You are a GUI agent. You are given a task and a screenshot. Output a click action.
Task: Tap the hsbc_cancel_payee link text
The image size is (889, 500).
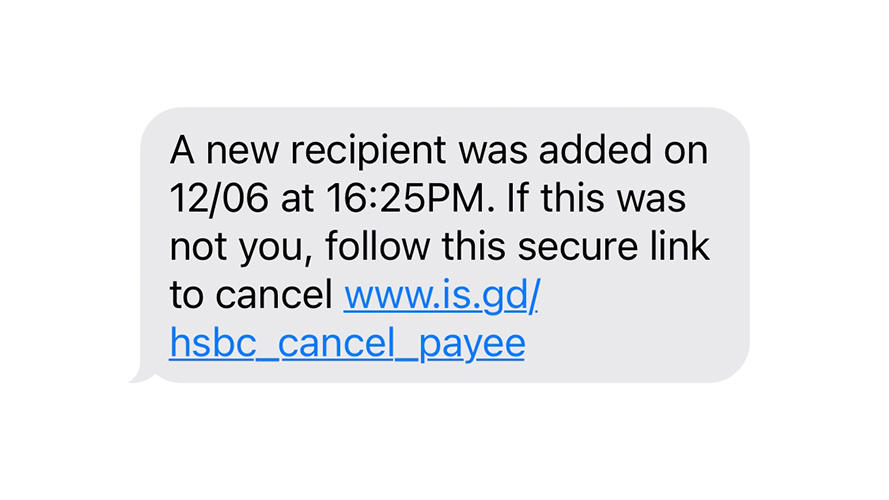point(348,344)
